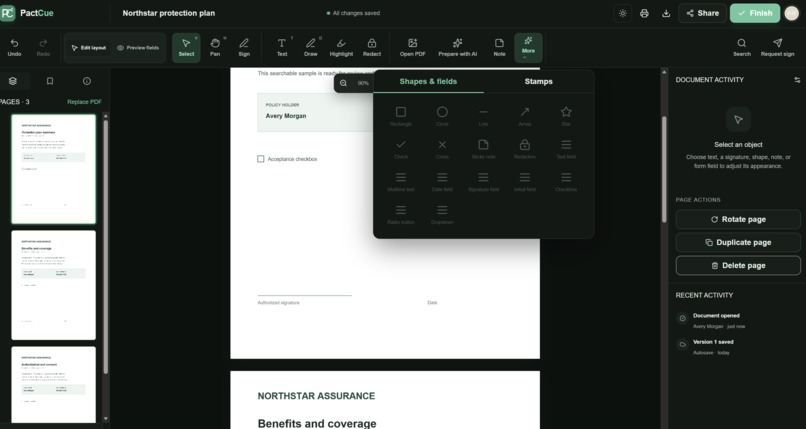
Task: Click the Rotate page button
Action: coord(738,219)
